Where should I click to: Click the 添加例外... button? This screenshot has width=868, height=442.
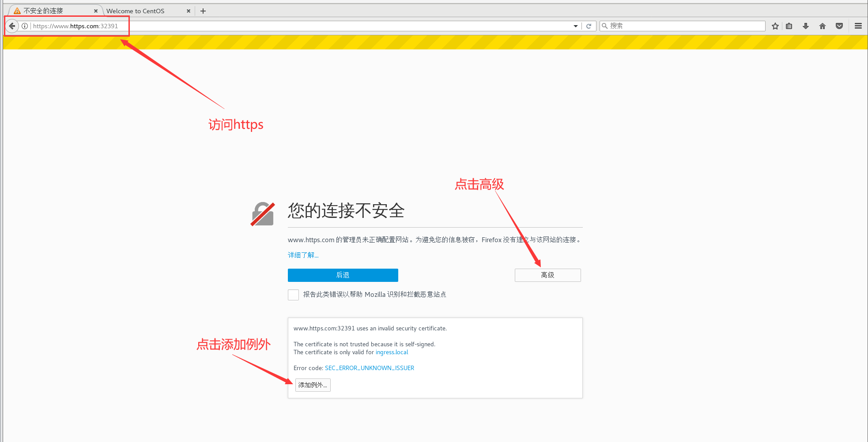313,385
